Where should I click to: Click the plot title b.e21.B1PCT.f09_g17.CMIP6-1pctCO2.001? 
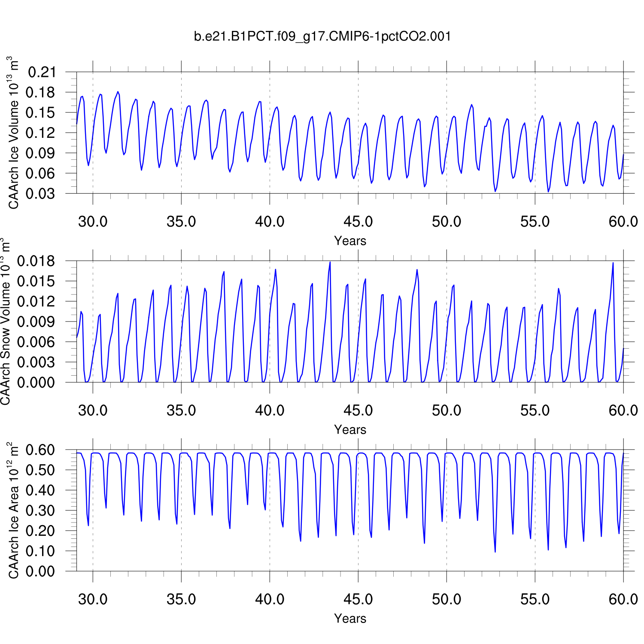point(322,36)
